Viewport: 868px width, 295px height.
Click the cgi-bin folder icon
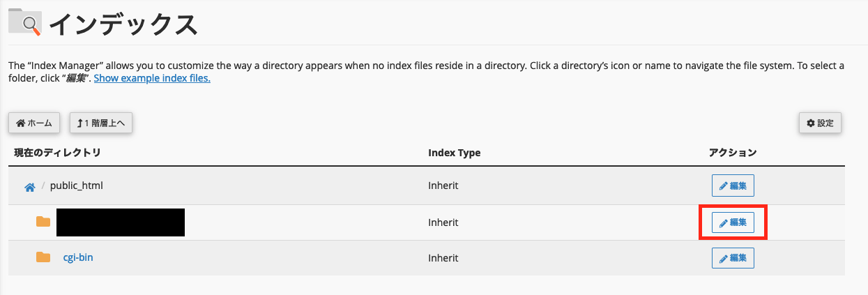coord(43,257)
